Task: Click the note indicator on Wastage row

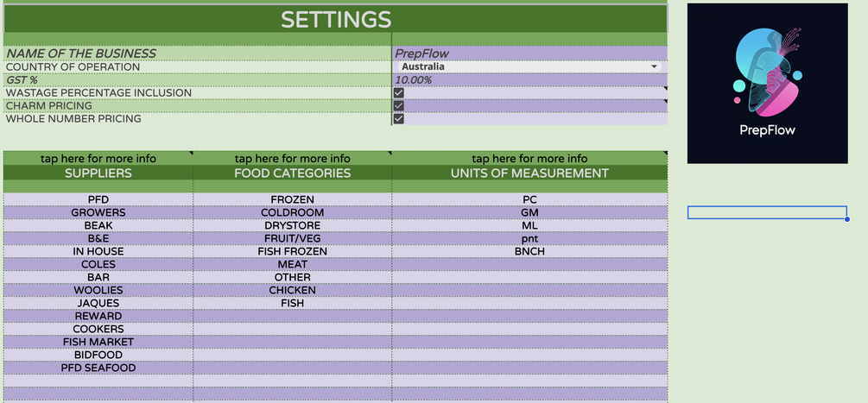Action: click(x=665, y=88)
